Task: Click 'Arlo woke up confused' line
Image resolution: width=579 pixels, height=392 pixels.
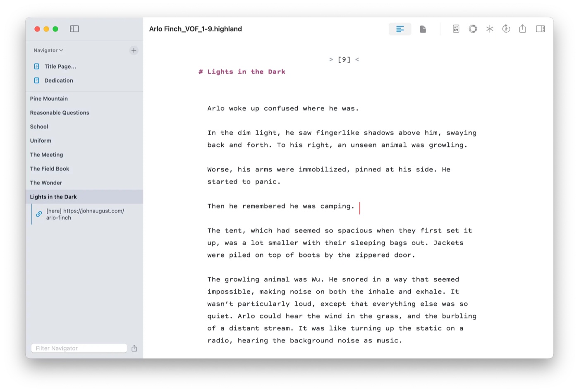Action: click(x=283, y=109)
